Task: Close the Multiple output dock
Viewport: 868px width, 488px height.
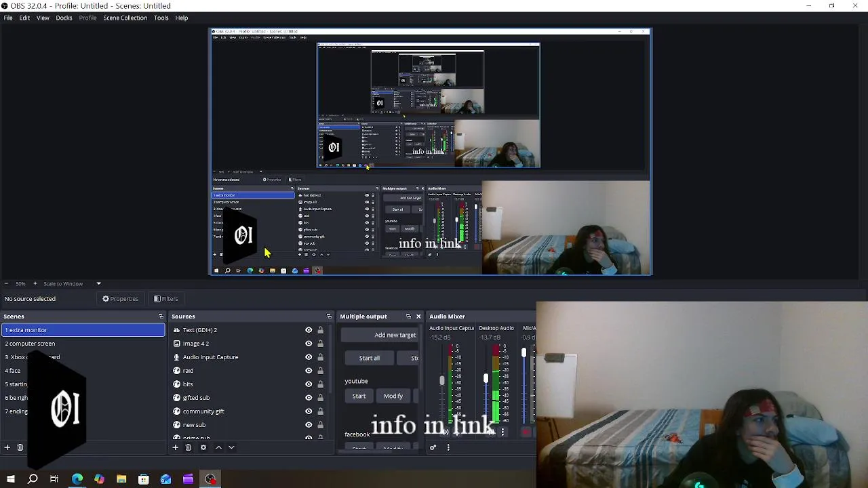Action: click(x=418, y=317)
